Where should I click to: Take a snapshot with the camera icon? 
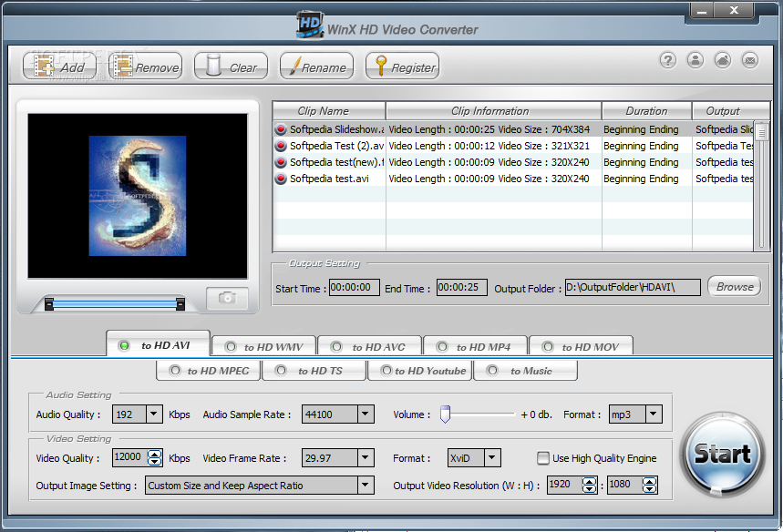pyautogui.click(x=227, y=298)
